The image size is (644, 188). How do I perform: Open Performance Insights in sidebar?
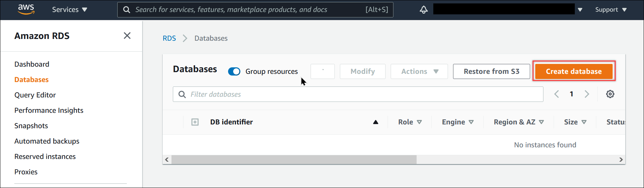(49, 110)
